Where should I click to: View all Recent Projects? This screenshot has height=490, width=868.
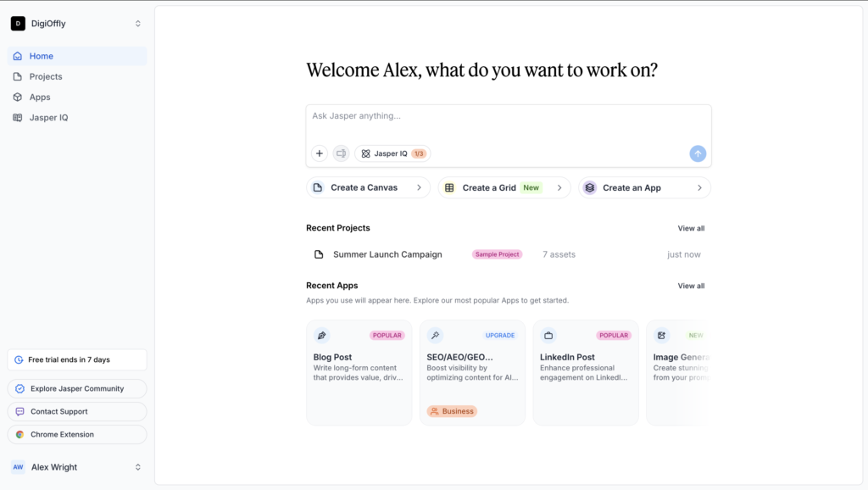pos(690,228)
